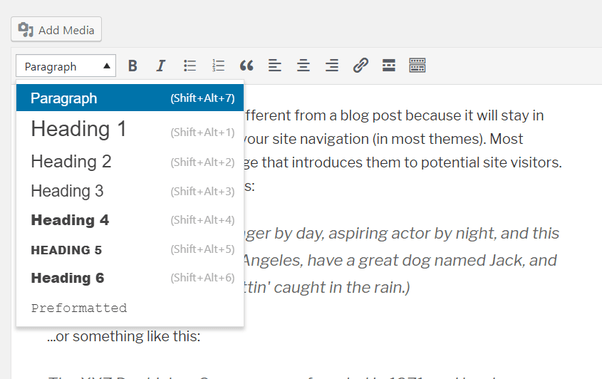Insert Read More tag
Viewport: 602px width, 379px height.
point(389,66)
